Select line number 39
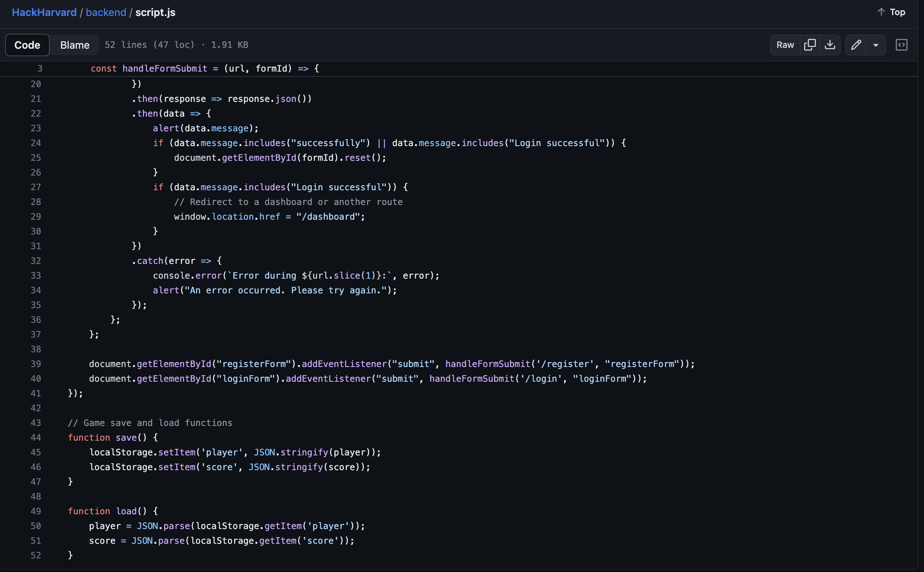924x572 pixels. 36,364
